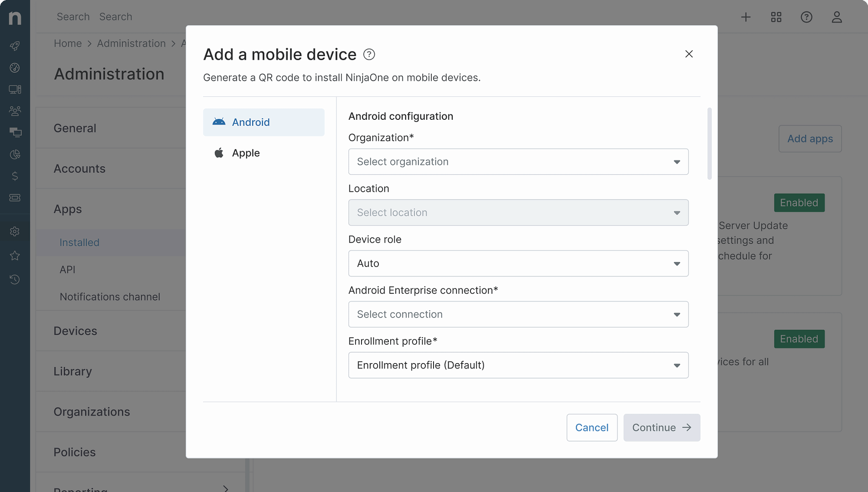868x492 pixels.
Task: Click the help icon beside Add a mobile device
Action: tap(369, 55)
